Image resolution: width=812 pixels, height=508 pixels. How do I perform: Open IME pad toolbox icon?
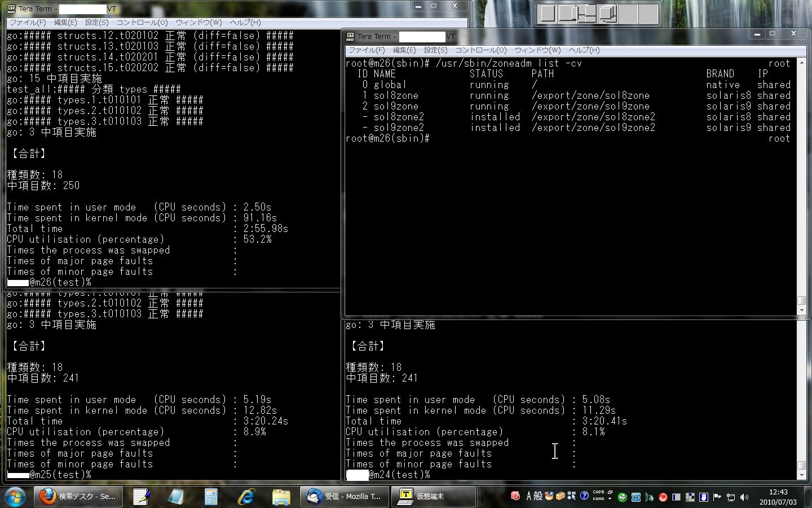(x=549, y=496)
